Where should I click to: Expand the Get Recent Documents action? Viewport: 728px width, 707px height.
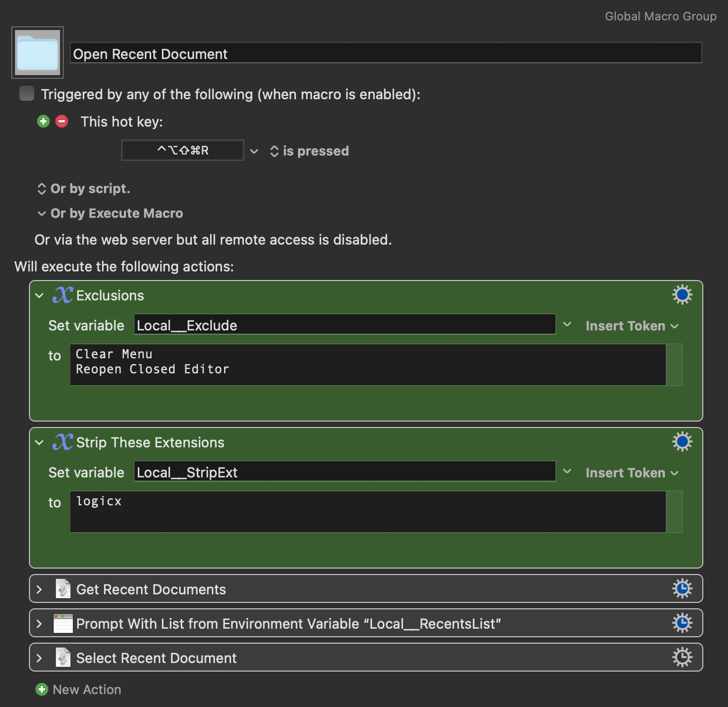click(x=39, y=590)
